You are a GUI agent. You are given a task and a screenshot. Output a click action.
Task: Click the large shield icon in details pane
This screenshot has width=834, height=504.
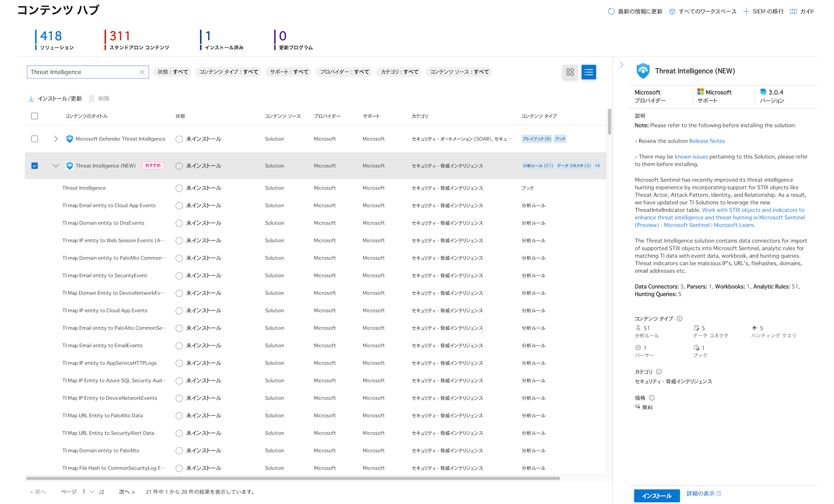click(x=643, y=71)
